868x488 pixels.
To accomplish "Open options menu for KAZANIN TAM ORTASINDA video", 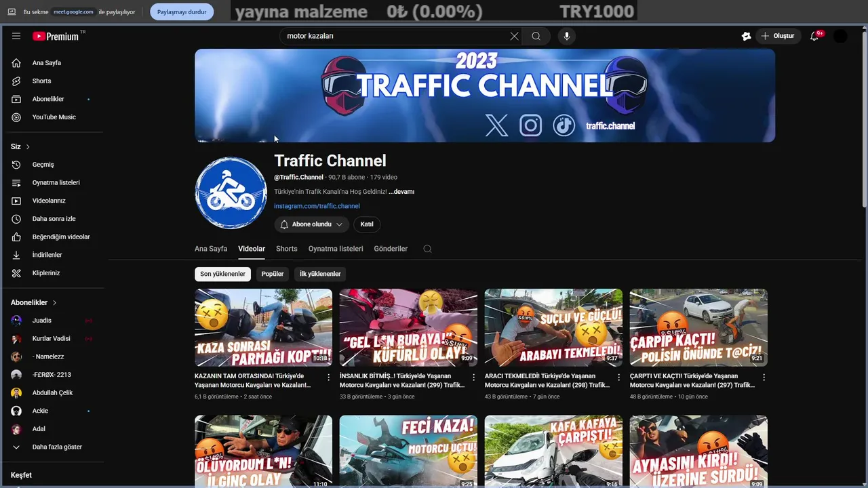I will [x=329, y=378].
